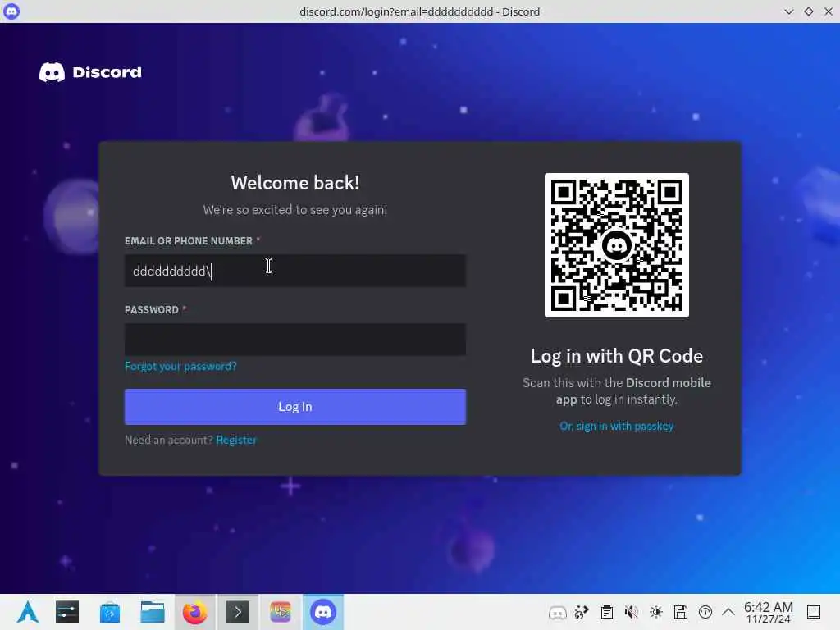
Task: Launch the Discover software store from taskbar
Action: (110, 612)
